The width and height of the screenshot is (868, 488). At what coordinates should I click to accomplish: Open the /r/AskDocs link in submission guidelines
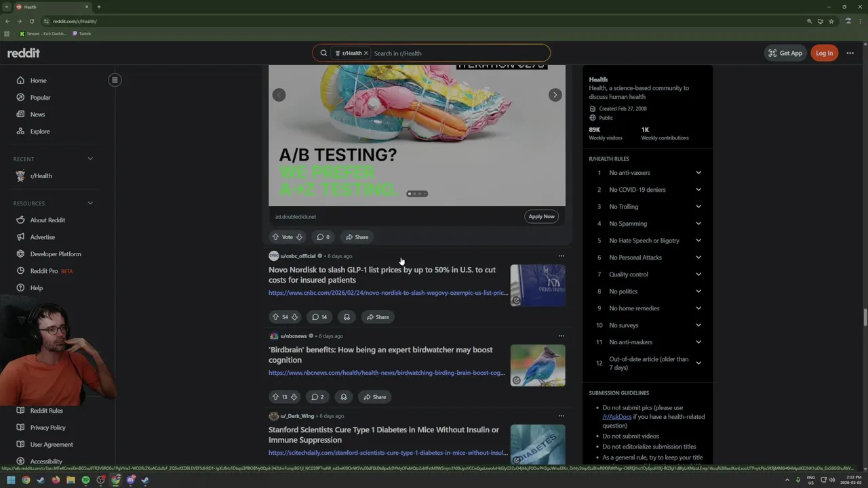click(616, 417)
